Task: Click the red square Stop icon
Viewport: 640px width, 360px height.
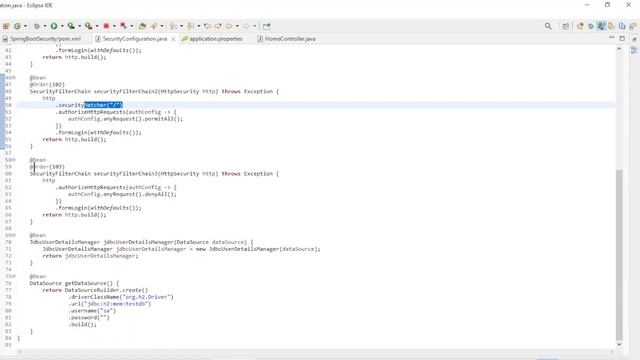Action: click(x=106, y=26)
